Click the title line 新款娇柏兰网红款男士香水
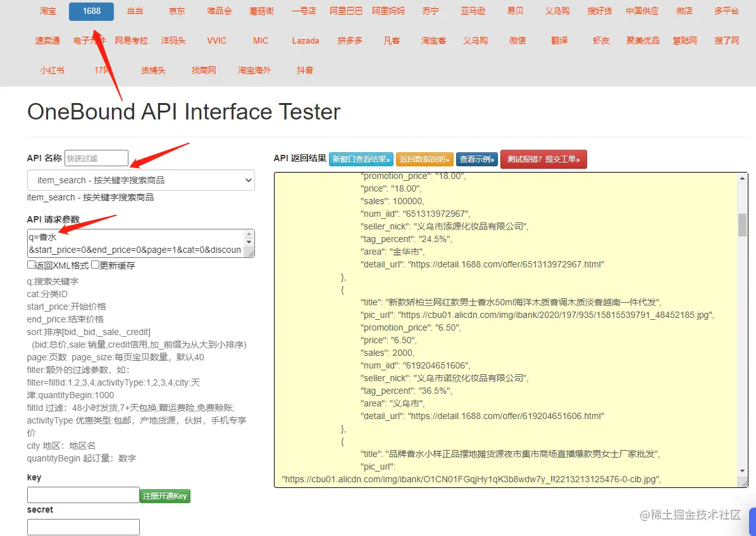This screenshot has width=756, height=536. [511, 302]
